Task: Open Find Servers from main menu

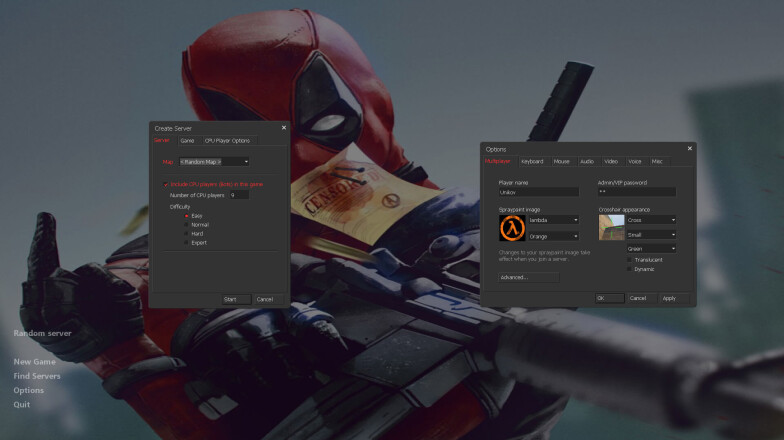Action: pyautogui.click(x=37, y=376)
